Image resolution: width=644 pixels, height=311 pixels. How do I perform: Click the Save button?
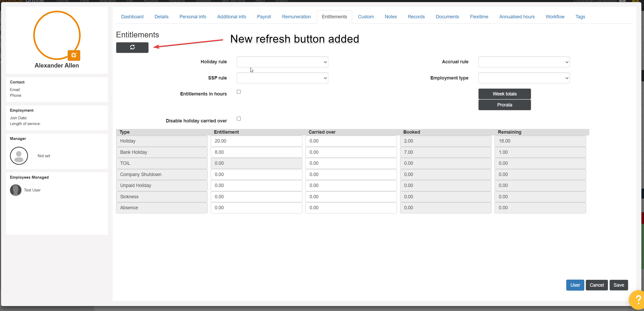619,285
